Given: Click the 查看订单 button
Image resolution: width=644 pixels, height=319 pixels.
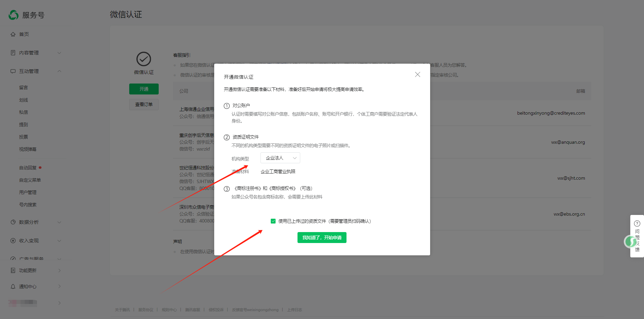Looking at the screenshot, I should tap(144, 104).
